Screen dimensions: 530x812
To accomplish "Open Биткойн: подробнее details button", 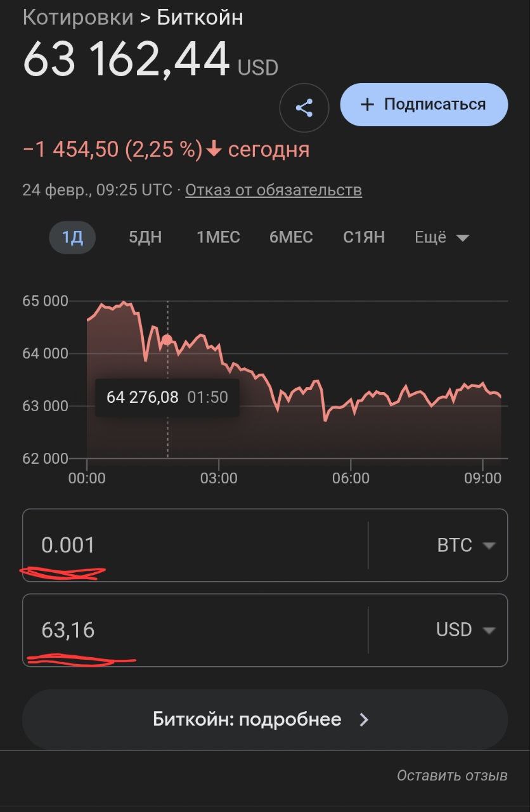I will point(264,719).
